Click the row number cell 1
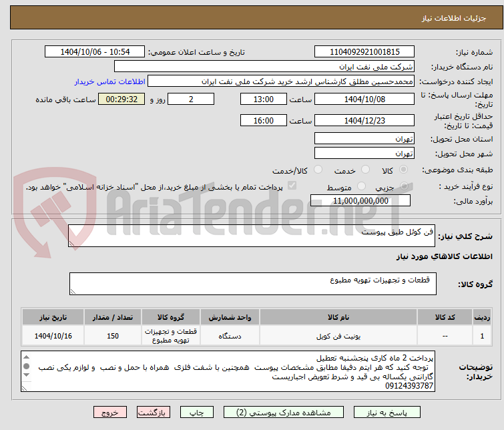504x430 pixels. tap(482, 336)
